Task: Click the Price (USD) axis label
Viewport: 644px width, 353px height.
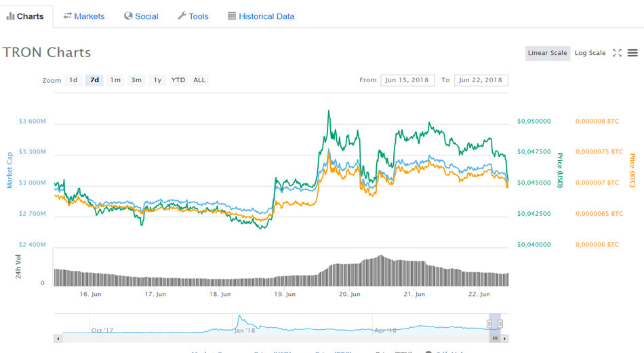Action: click(559, 170)
